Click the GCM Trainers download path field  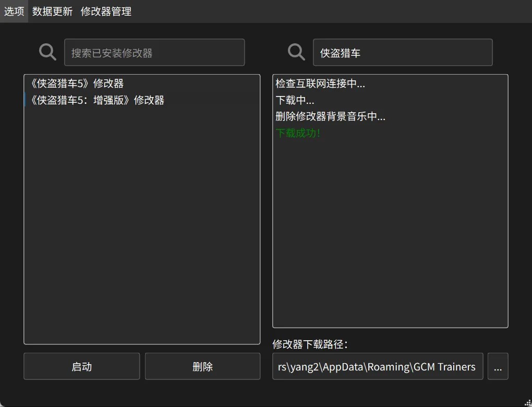click(378, 366)
